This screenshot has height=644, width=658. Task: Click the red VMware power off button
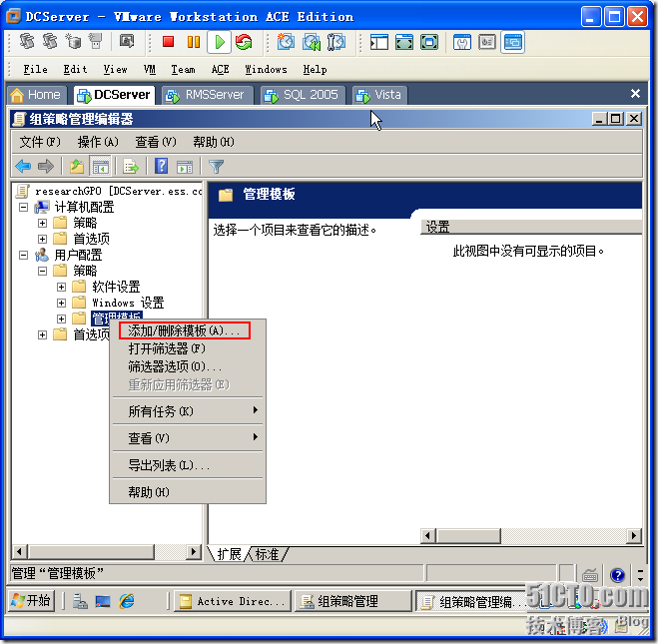pos(169,42)
